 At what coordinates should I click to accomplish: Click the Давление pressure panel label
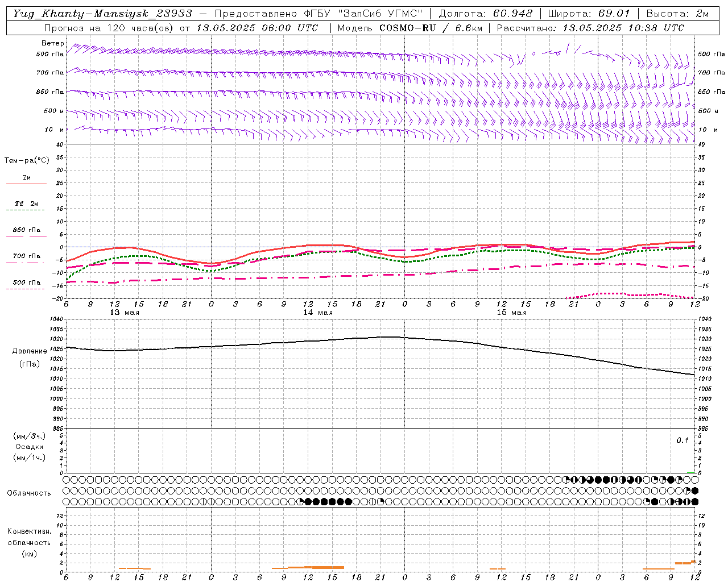coord(30,351)
